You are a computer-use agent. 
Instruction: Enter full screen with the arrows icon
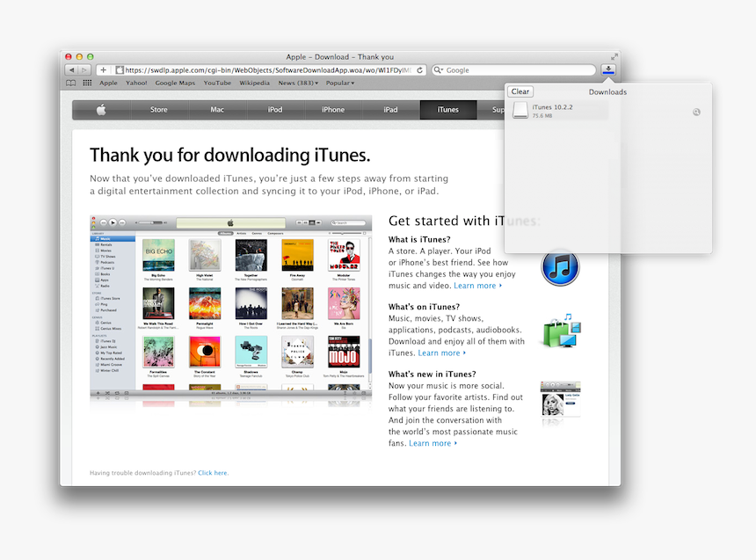[x=614, y=57]
